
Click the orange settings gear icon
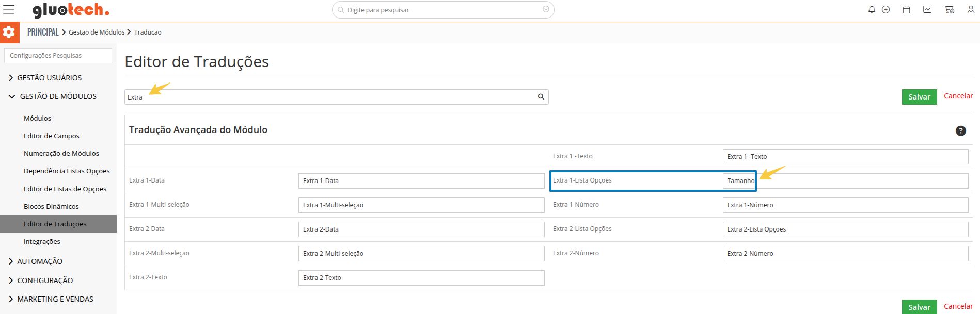point(9,32)
